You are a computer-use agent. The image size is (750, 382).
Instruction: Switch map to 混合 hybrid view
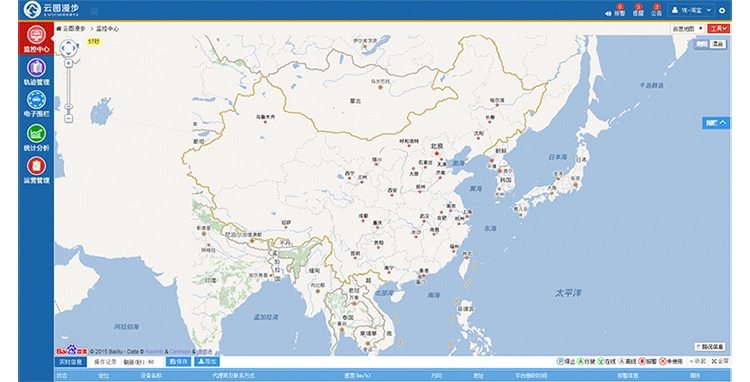pos(717,44)
